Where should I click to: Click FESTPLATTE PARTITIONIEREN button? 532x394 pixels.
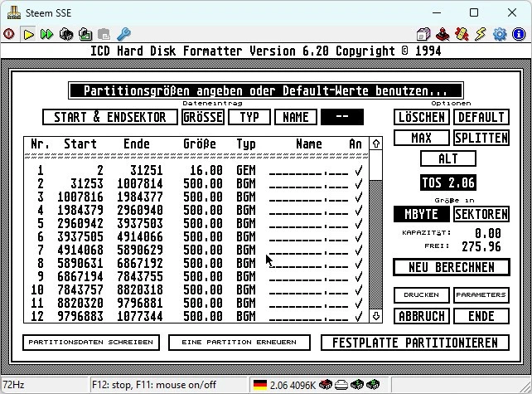click(x=415, y=343)
